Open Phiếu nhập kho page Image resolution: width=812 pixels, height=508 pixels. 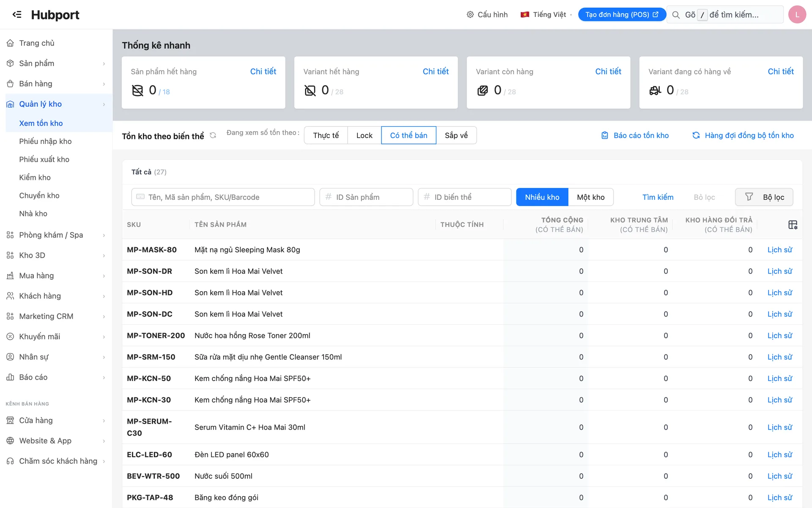pyautogui.click(x=45, y=141)
